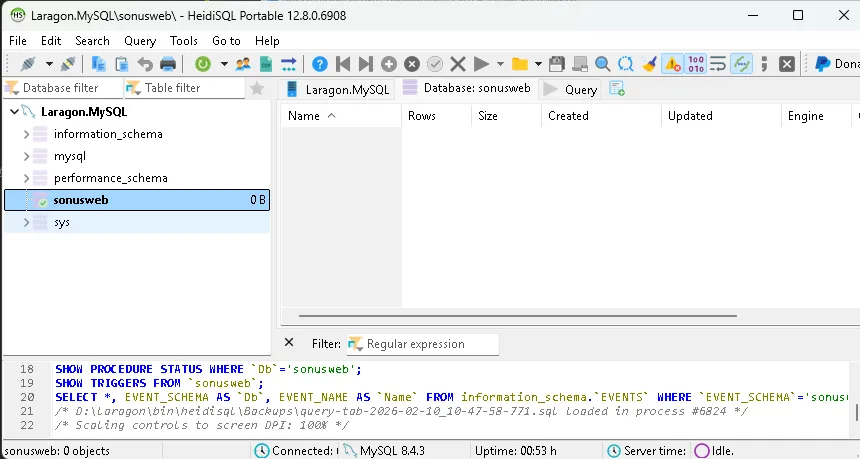Click the Find text magnifier icon
The image size is (860, 459).
pos(603,64)
